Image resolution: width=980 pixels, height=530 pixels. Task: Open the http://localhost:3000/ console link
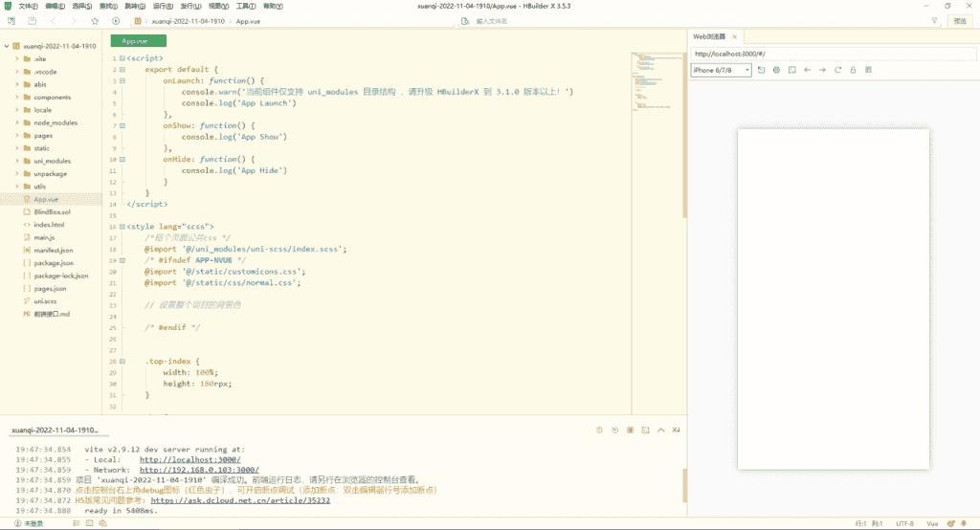pos(190,460)
